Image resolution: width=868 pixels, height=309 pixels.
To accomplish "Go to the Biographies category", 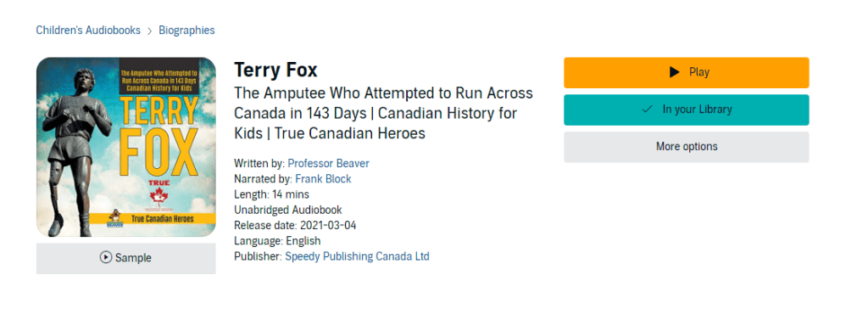I will click(186, 31).
